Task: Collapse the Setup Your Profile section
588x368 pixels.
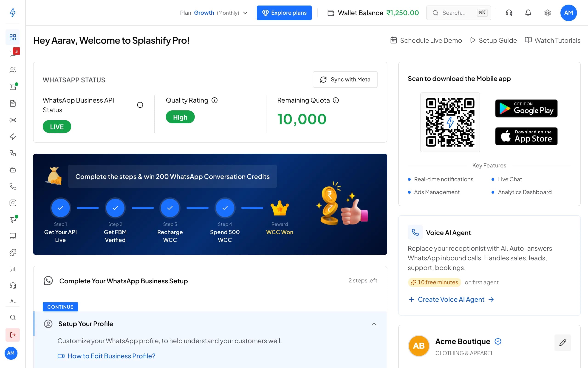Action: (x=374, y=324)
